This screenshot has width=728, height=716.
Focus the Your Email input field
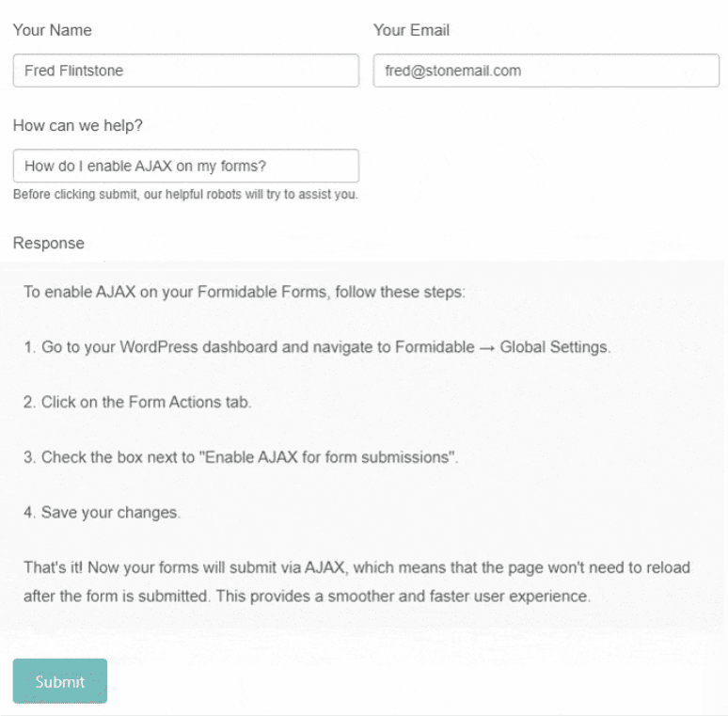tap(546, 71)
